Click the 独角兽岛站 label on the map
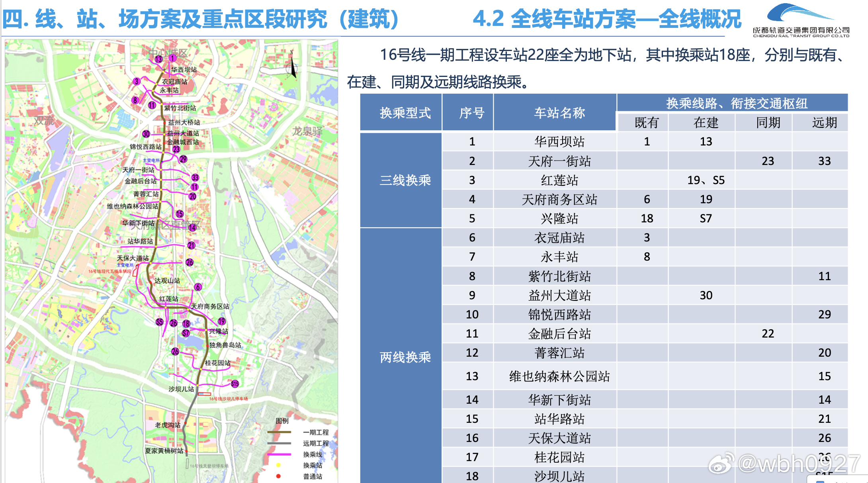 [225, 345]
